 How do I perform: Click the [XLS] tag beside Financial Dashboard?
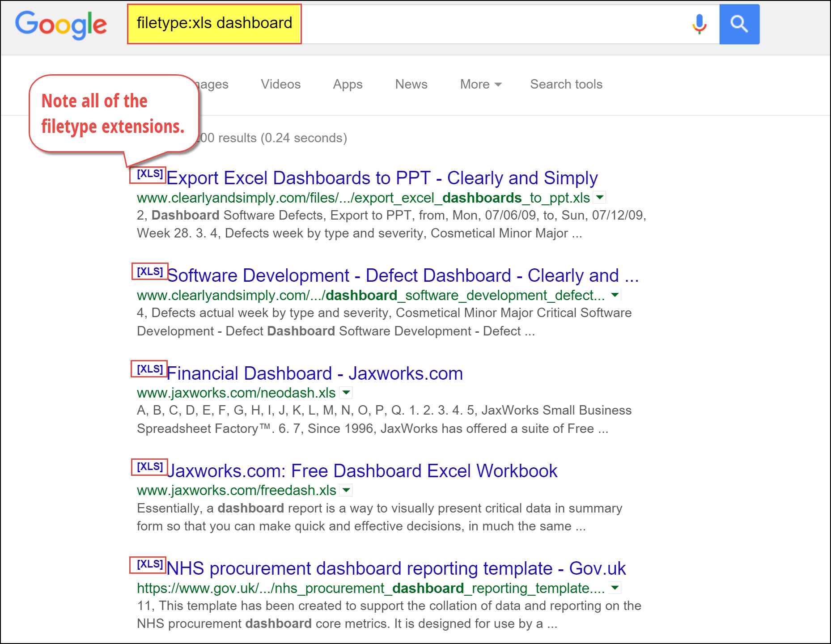149,369
